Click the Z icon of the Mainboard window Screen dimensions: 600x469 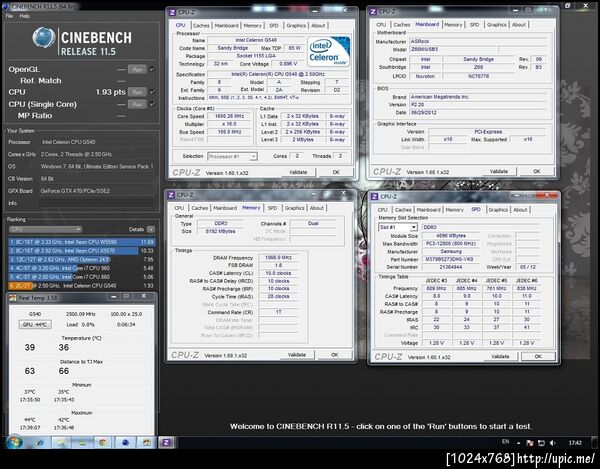click(373, 11)
